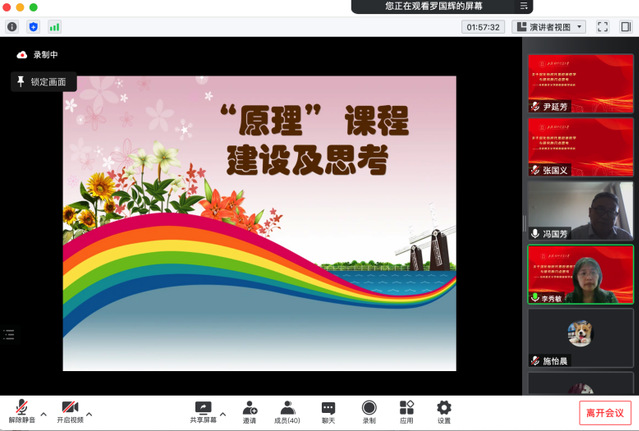The image size is (639, 431).
Task: Open the 聊天 chat panel
Action: pos(328,411)
